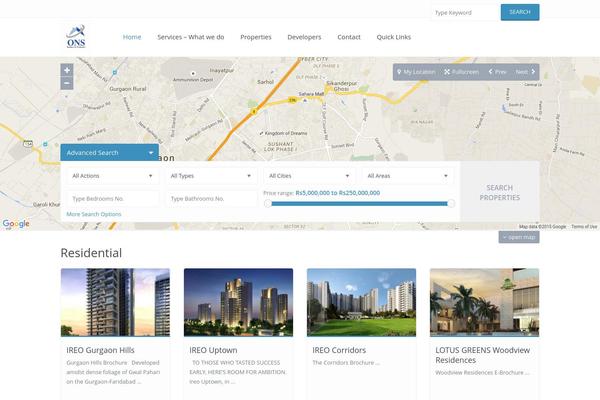Click the blue price range bar

(x=359, y=204)
